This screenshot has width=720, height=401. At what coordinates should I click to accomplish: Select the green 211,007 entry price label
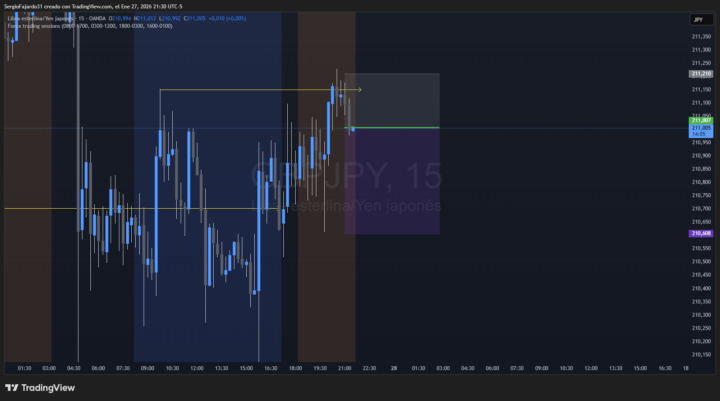pos(701,120)
